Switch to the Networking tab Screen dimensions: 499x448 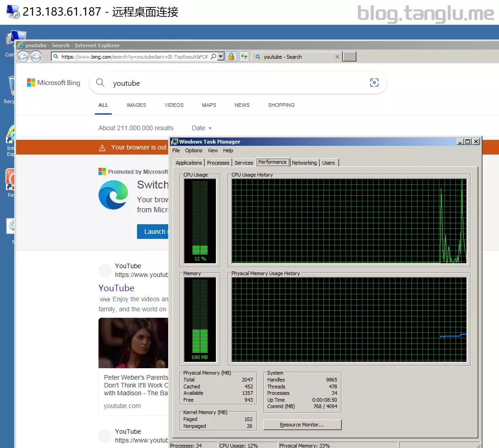point(304,163)
